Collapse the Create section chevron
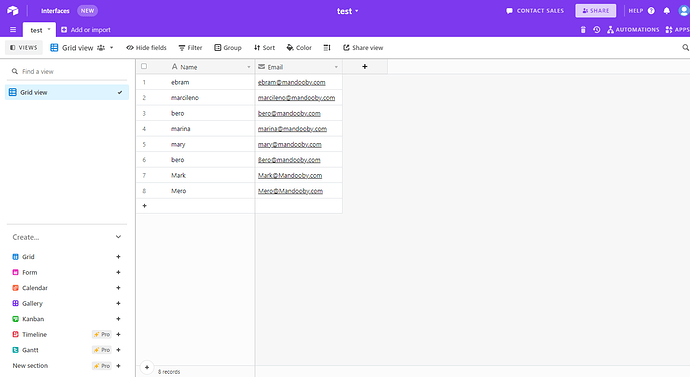The image size is (690, 377). (x=118, y=237)
